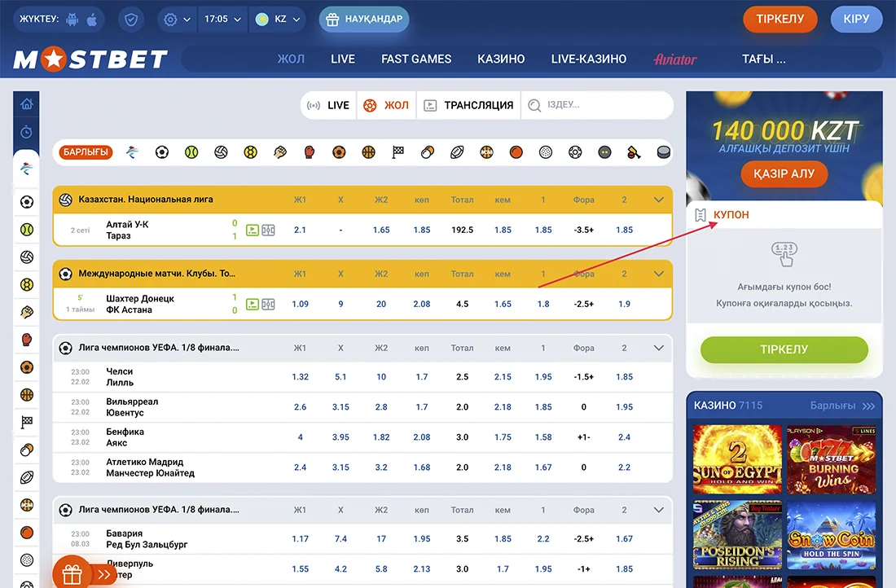Viewport: 896px width, 588px height.
Task: Collapse the UEFA league section containing Бавария
Action: [x=659, y=510]
